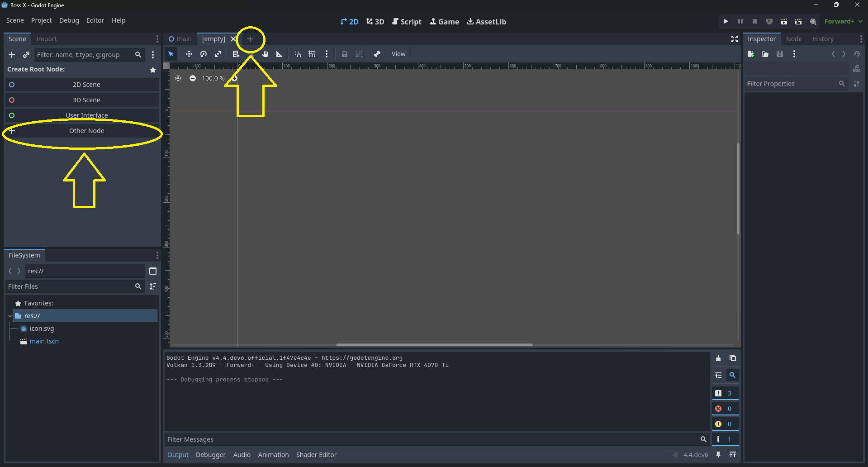Open the scene dock extra options menu

tap(153, 55)
